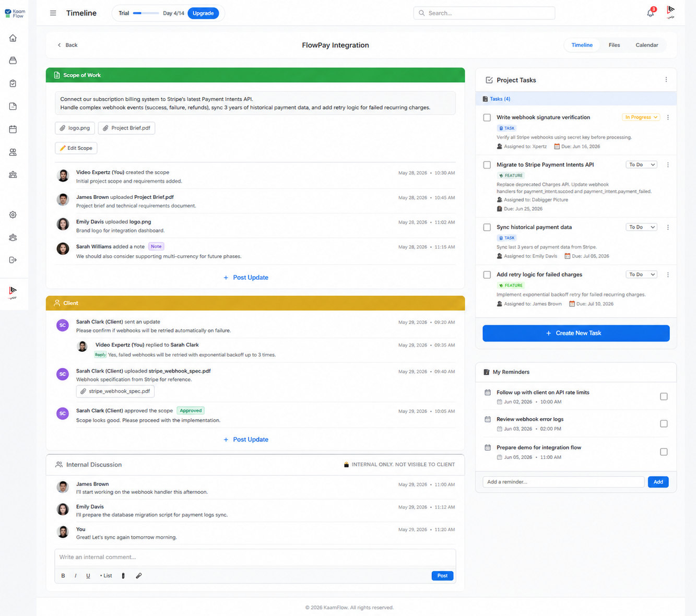The width and height of the screenshot is (696, 616).
Task: Check Sync historical payment data task
Action: tap(487, 228)
